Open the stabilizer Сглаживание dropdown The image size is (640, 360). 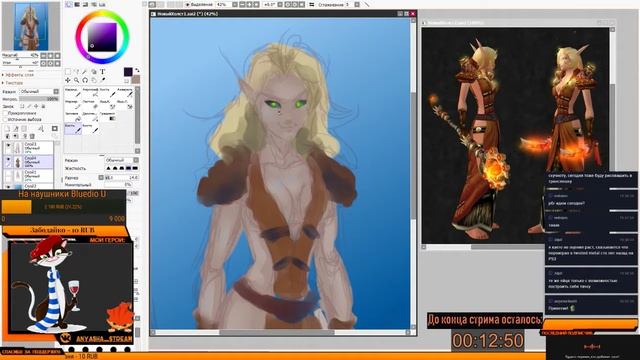click(357, 4)
